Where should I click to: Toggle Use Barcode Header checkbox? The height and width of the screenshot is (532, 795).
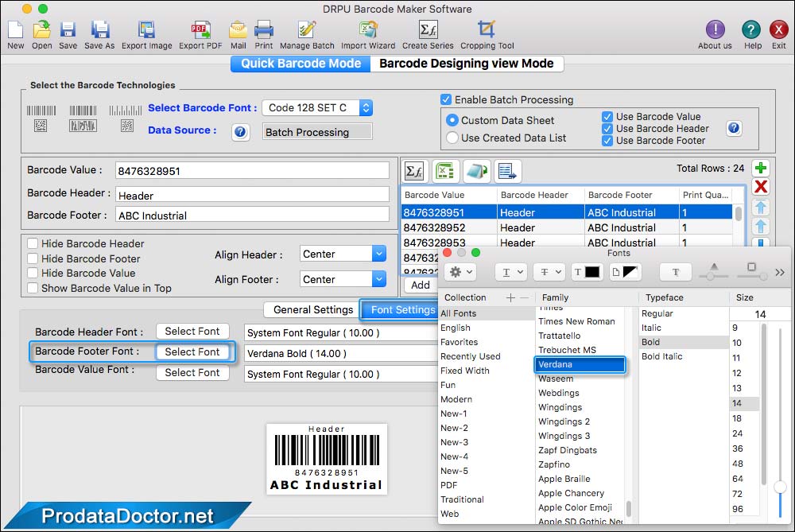click(607, 129)
